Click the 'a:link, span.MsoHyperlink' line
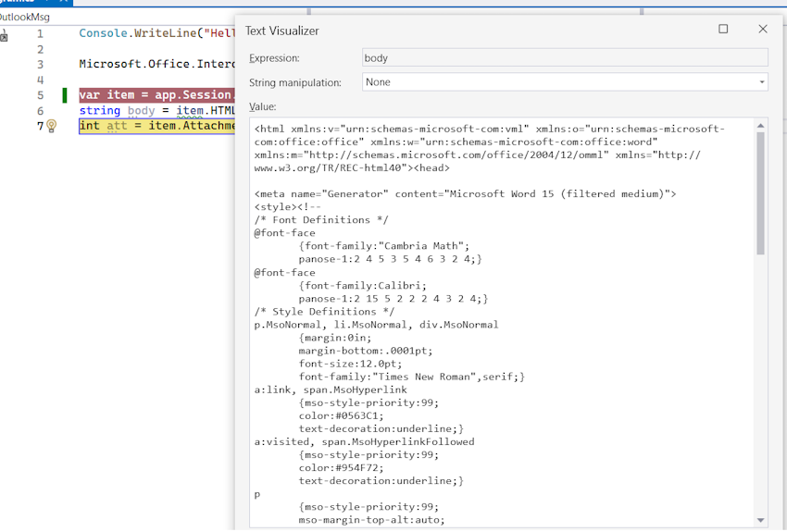Image resolution: width=787 pixels, height=532 pixels. [331, 390]
